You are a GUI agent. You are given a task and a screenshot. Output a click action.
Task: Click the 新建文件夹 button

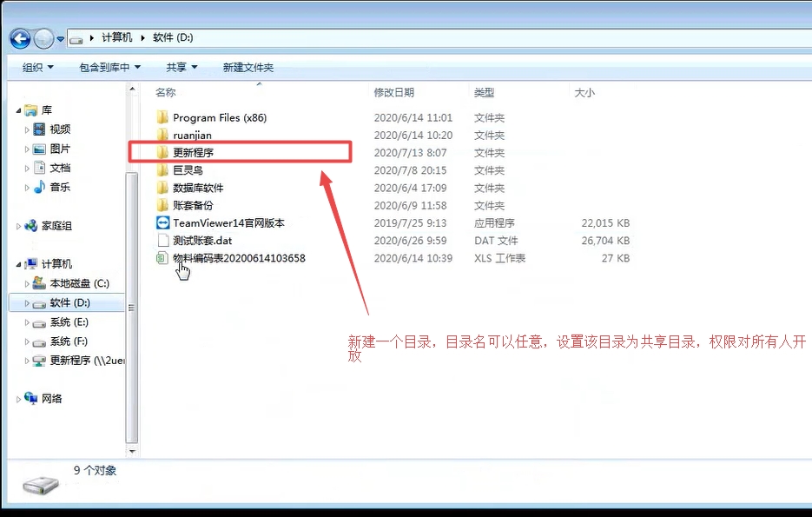pyautogui.click(x=248, y=67)
